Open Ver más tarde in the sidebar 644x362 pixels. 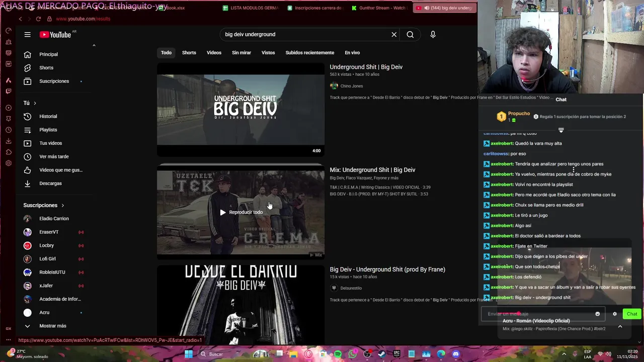pyautogui.click(x=54, y=156)
